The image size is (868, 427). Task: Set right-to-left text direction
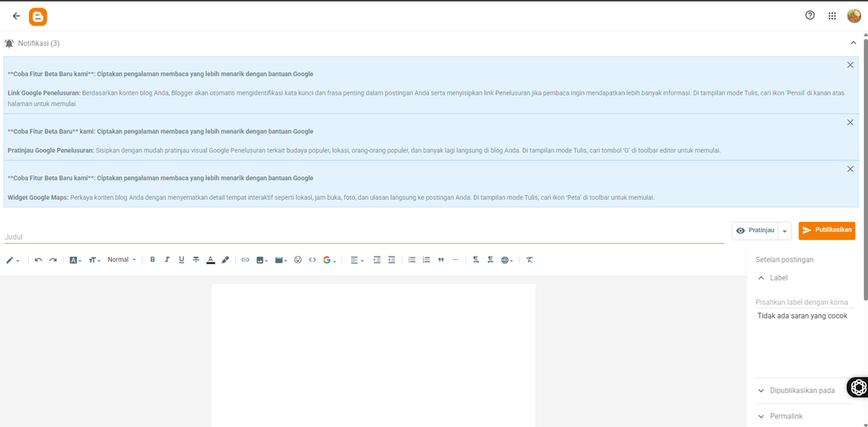tap(490, 259)
